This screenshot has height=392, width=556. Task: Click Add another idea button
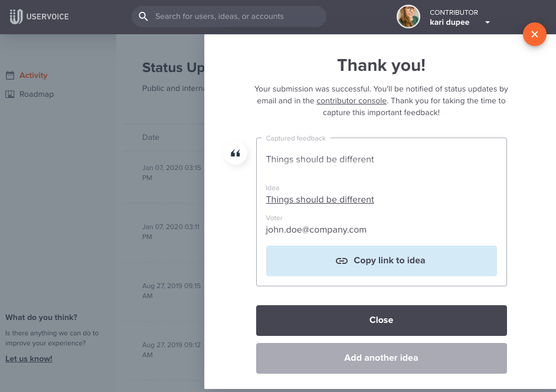381,358
